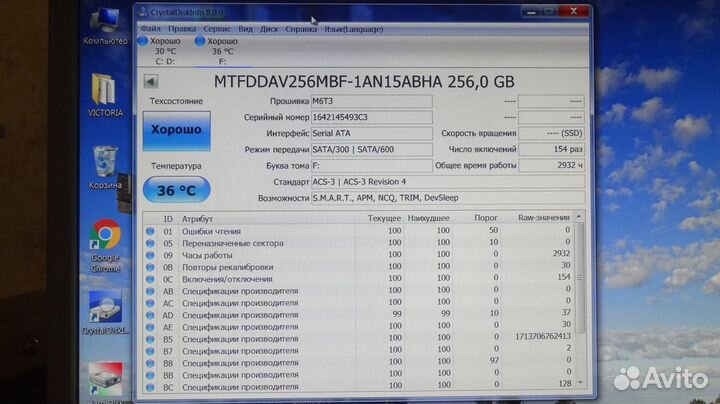Viewport: 720px width, 404px height.
Task: Launch Google Chrome from desktop
Action: [105, 246]
